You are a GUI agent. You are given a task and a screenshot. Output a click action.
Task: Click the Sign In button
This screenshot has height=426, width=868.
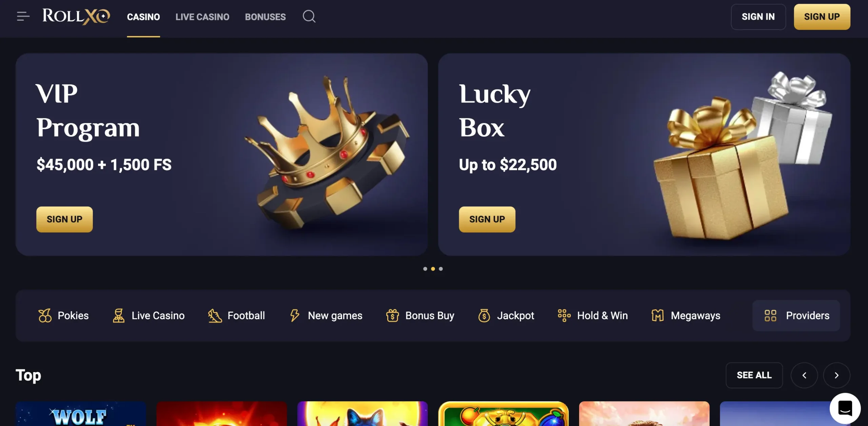click(758, 17)
